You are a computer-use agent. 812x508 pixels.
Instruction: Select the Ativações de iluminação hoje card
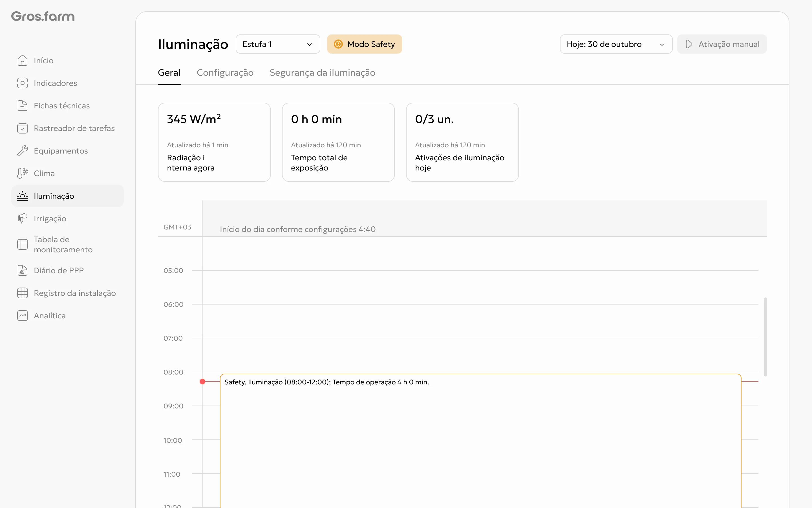(x=462, y=142)
